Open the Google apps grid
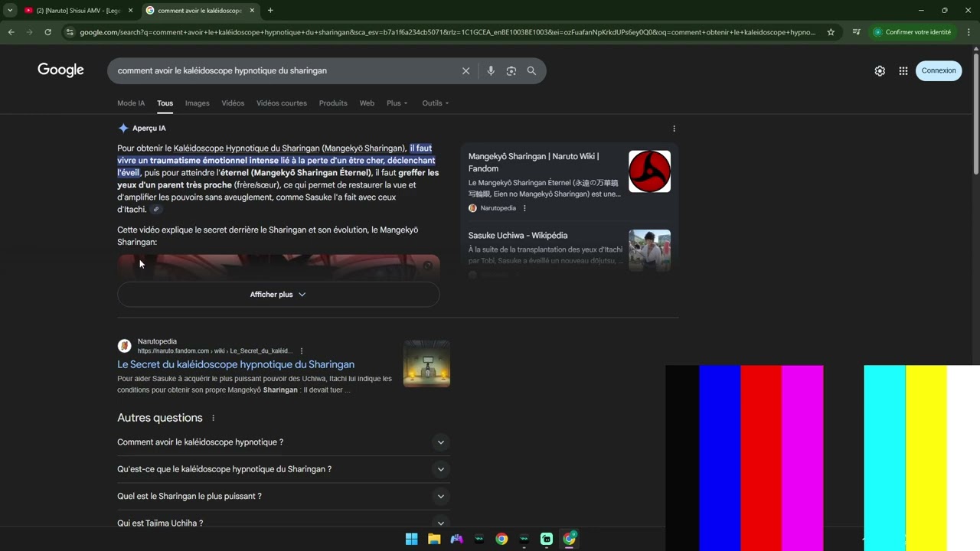Screen dimensions: 980x551 903,70
